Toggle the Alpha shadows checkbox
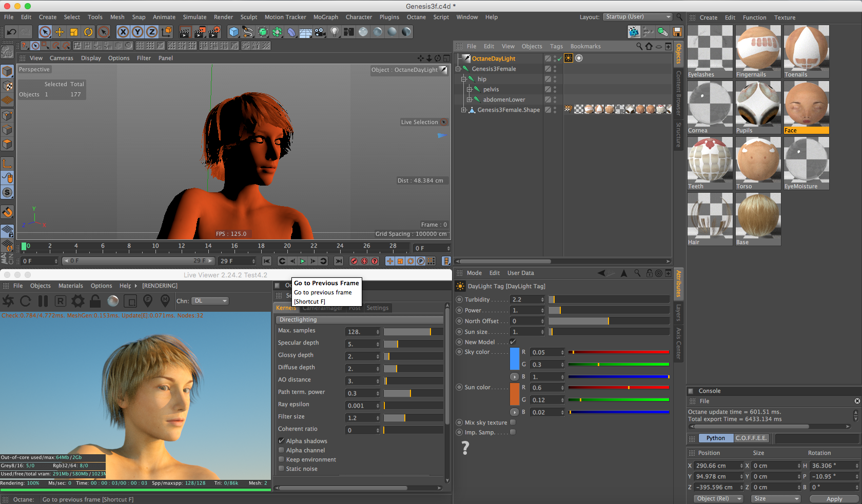 [x=281, y=441]
